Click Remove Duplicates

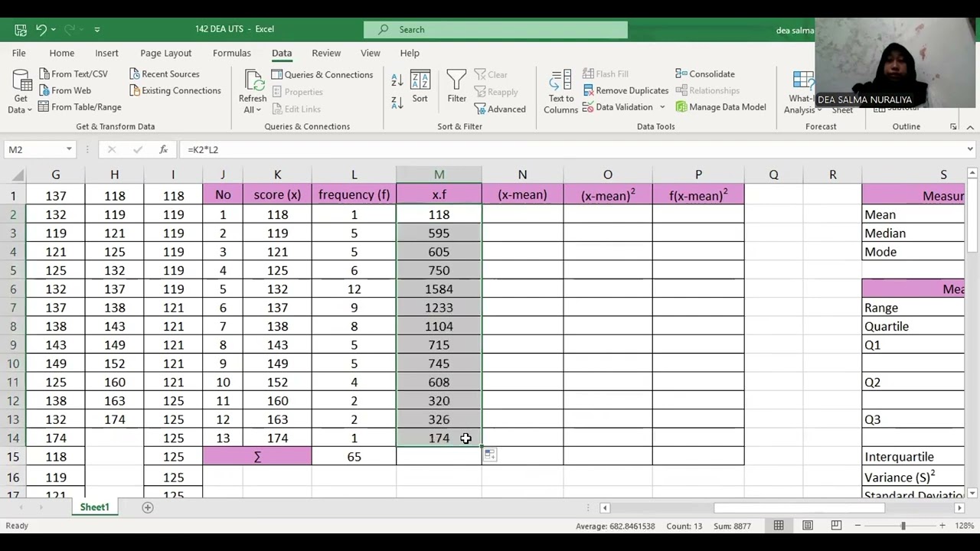626,90
